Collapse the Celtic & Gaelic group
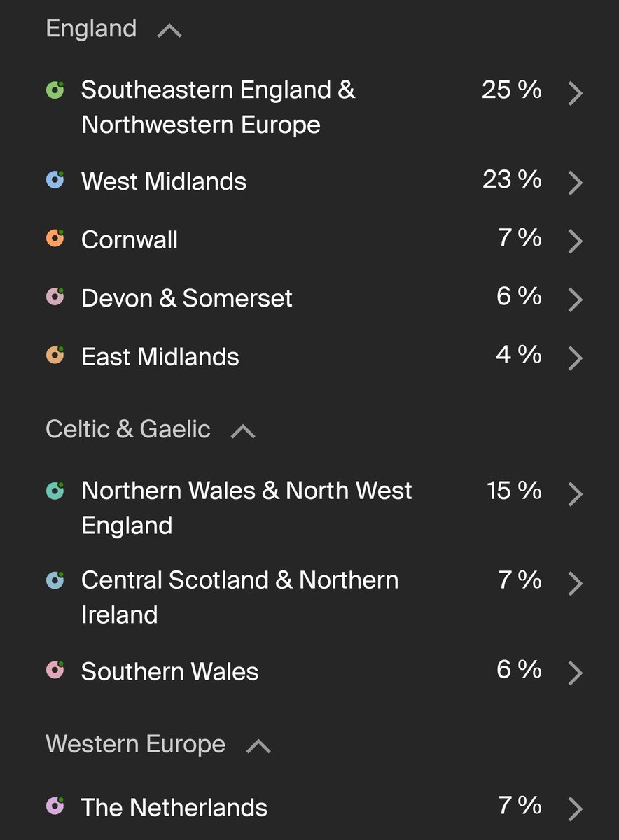The height and width of the screenshot is (840, 619). pyautogui.click(x=243, y=431)
